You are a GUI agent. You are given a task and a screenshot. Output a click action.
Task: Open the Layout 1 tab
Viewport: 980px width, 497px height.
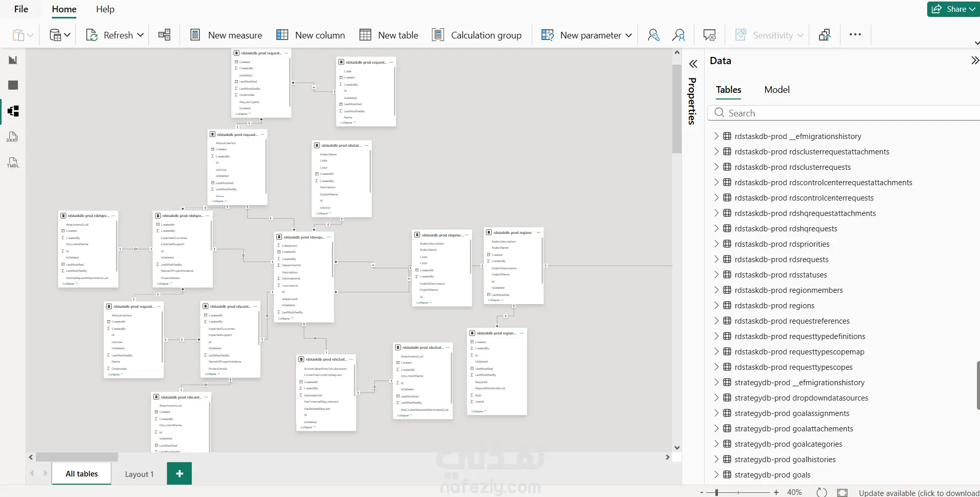tap(139, 474)
